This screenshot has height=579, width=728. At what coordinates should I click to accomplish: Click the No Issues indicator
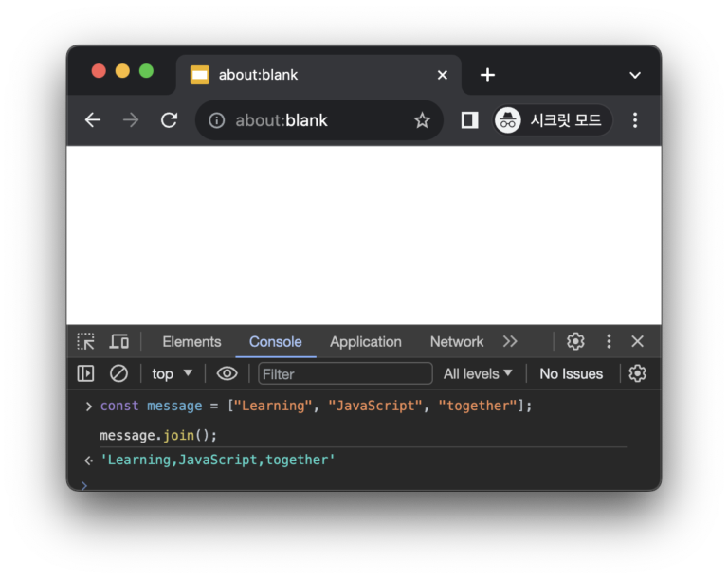[x=571, y=373]
